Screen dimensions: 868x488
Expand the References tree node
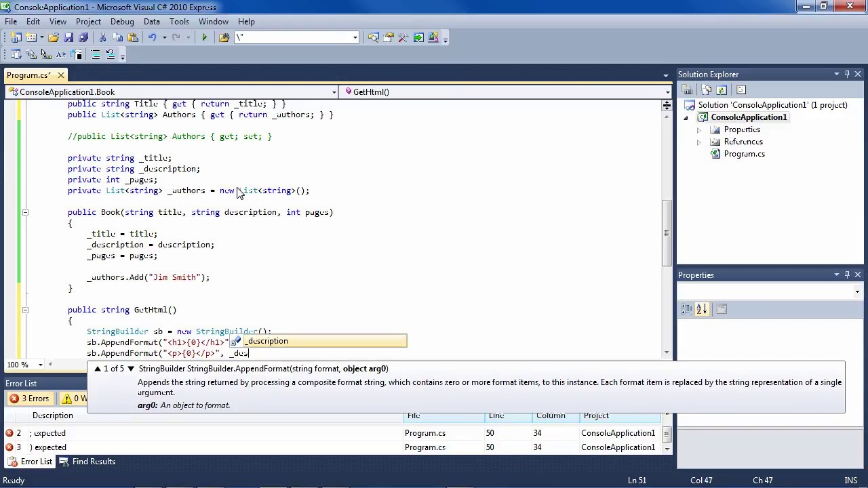[699, 142]
